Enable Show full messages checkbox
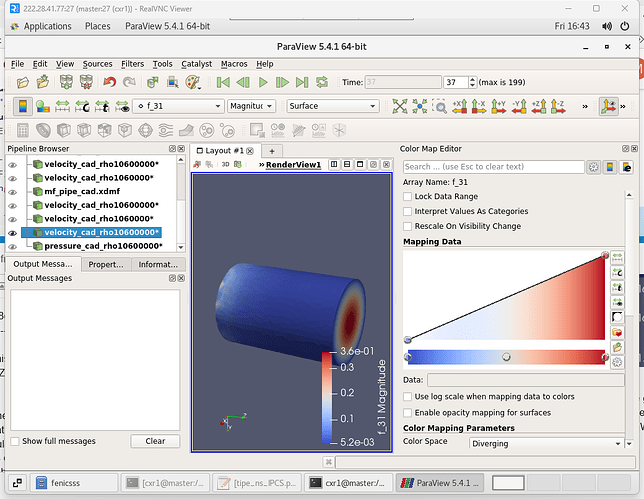644x499 pixels. [x=14, y=441]
